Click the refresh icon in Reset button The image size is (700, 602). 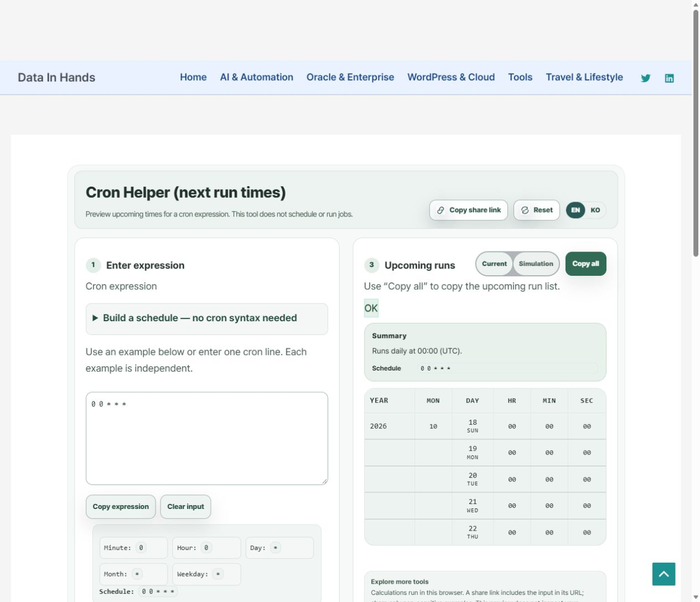[525, 210]
